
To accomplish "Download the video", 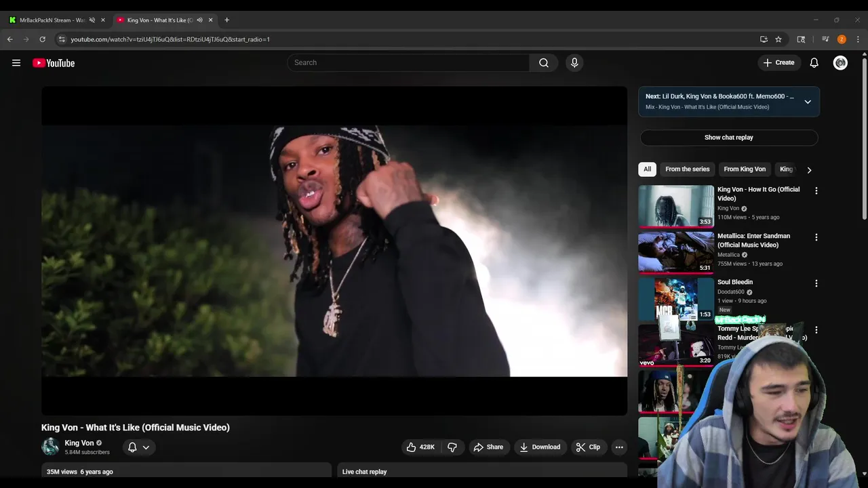I will (540, 447).
